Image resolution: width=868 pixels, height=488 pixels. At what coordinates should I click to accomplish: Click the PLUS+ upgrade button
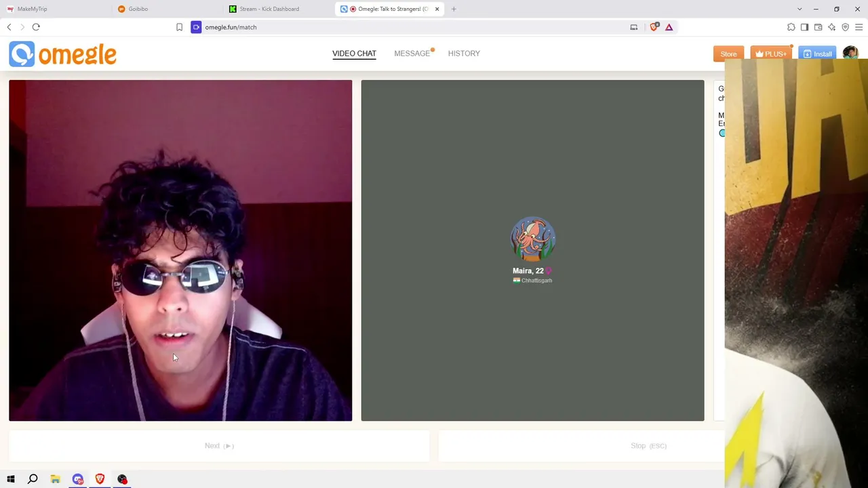tap(771, 54)
